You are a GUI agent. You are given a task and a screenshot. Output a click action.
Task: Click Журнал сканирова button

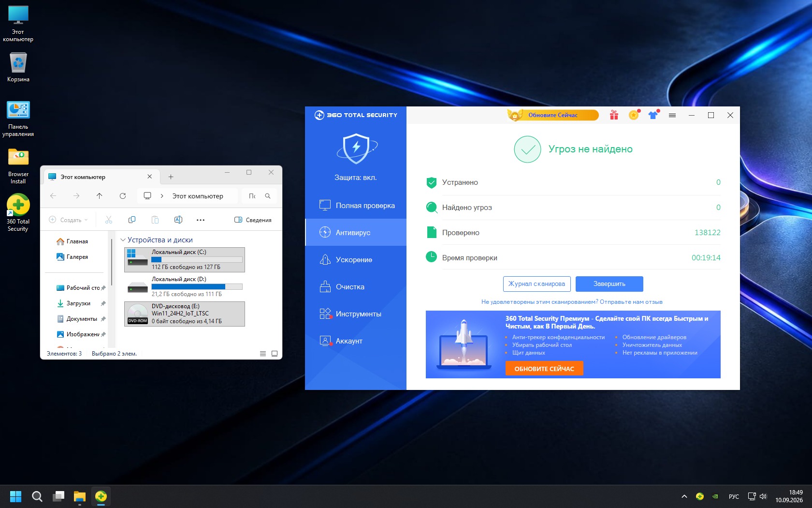(536, 284)
